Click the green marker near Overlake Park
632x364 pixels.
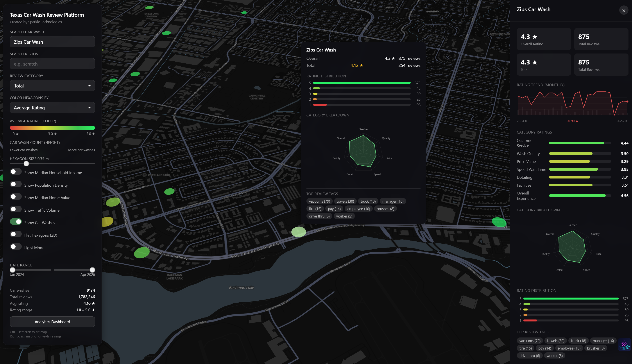[x=169, y=191]
